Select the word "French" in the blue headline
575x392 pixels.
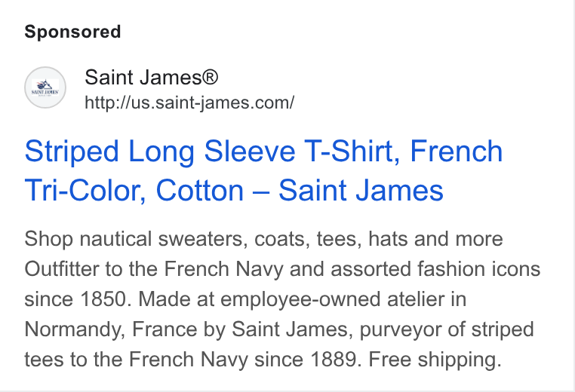456,151
